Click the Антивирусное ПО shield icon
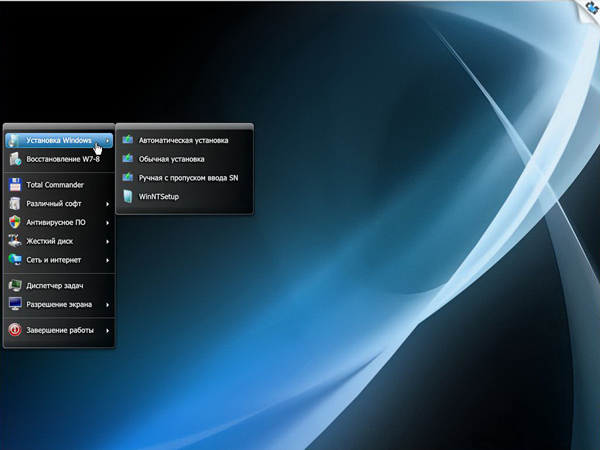The image size is (600, 450). (x=15, y=222)
